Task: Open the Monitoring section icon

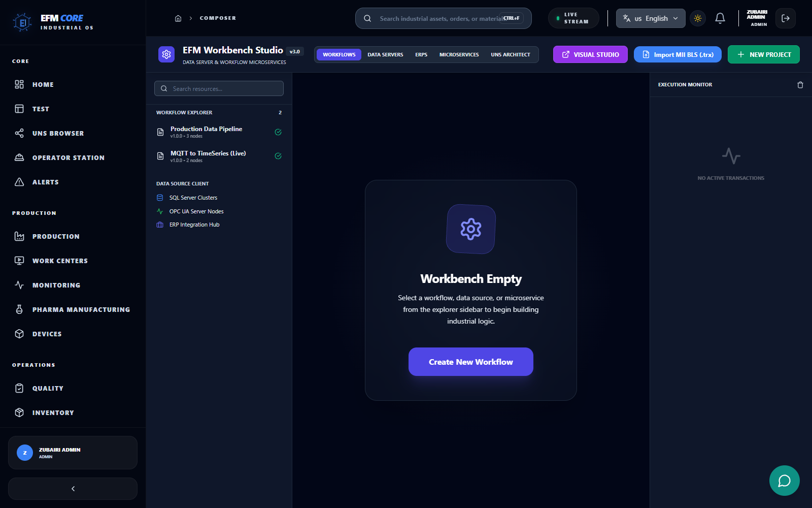Action: (x=19, y=285)
